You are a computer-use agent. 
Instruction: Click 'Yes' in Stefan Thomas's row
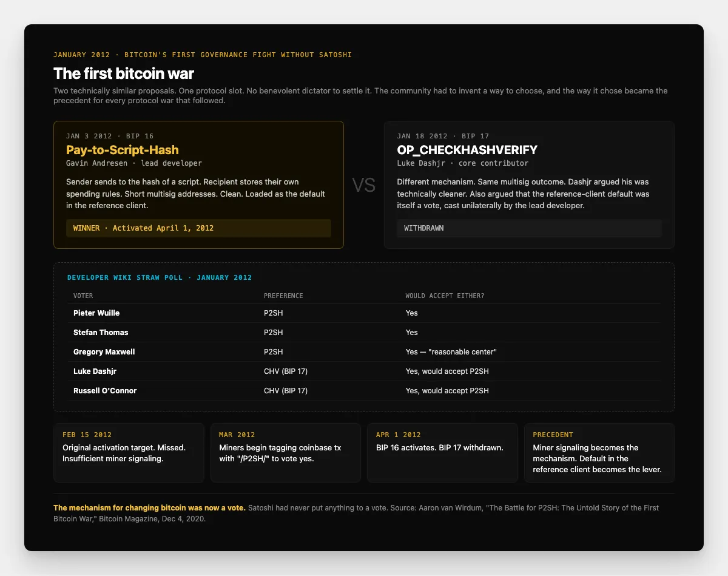pos(412,333)
